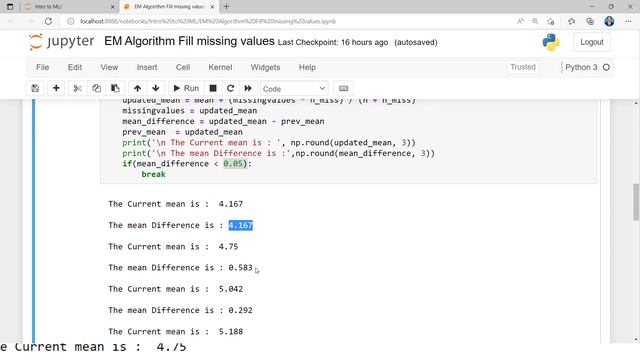640x360 pixels.
Task: Save notebook with the floppy disk icon
Action: pos(35,88)
